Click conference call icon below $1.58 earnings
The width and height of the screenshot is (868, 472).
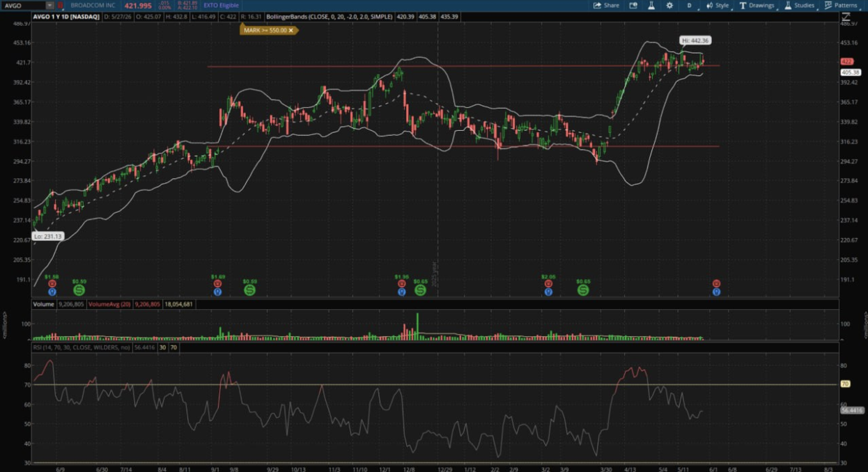pyautogui.click(x=52, y=292)
